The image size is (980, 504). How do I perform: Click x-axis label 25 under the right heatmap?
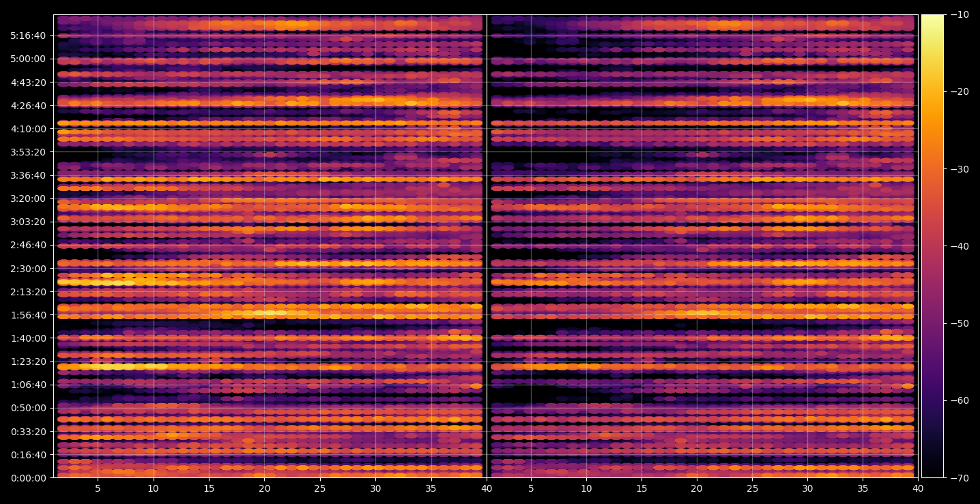click(752, 489)
